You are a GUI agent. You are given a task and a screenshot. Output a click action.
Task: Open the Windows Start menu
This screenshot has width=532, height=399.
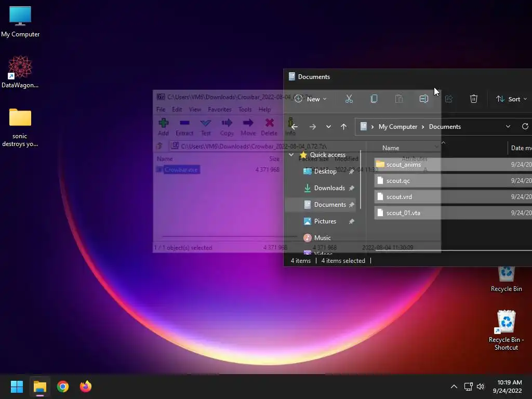17,387
